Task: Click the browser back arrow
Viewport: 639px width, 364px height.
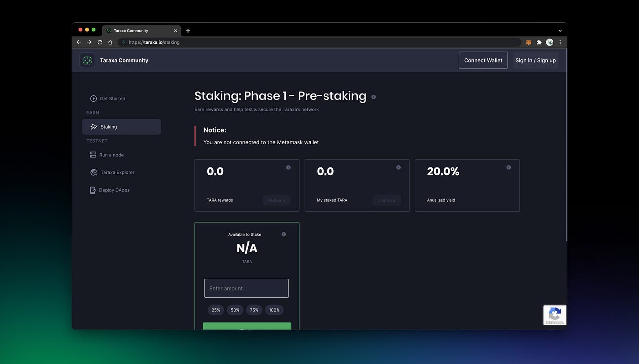Action: [x=79, y=42]
